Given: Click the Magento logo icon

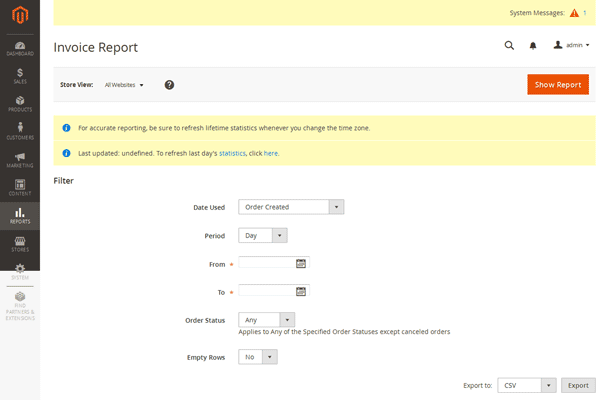Looking at the screenshot, I should coord(19,15).
